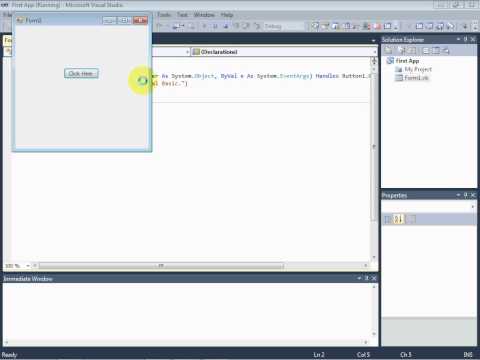Open the active documents list arrow above editor
The height and width of the screenshot is (360, 480).
click(x=373, y=40)
